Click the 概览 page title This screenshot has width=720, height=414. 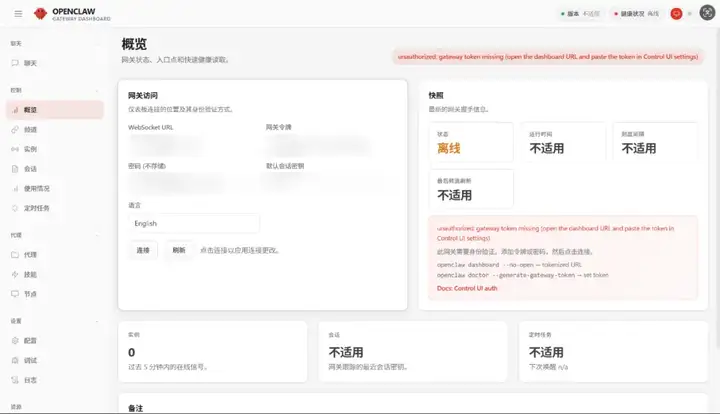(134, 44)
